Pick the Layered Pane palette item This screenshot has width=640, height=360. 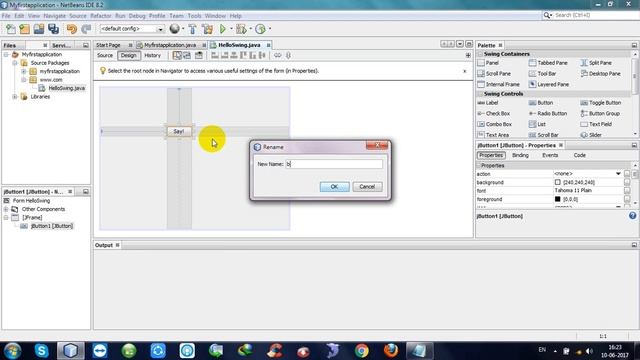tap(549, 84)
